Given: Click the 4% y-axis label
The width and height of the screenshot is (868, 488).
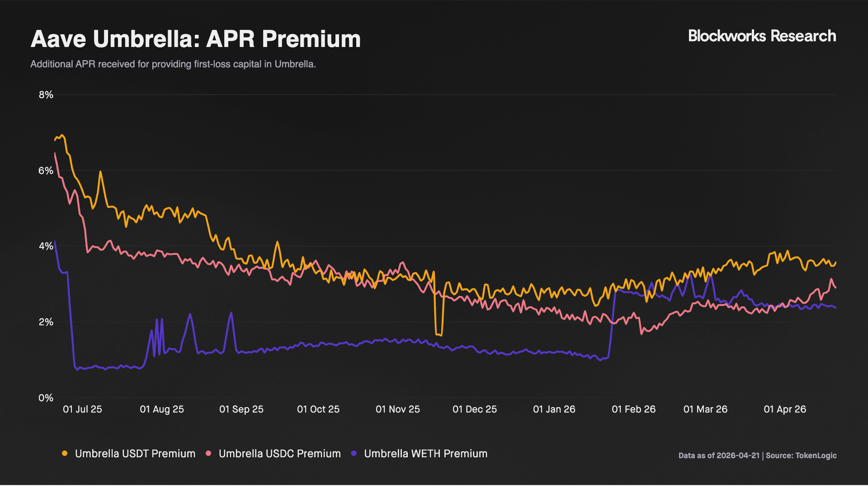Looking at the screenshot, I should tap(46, 246).
